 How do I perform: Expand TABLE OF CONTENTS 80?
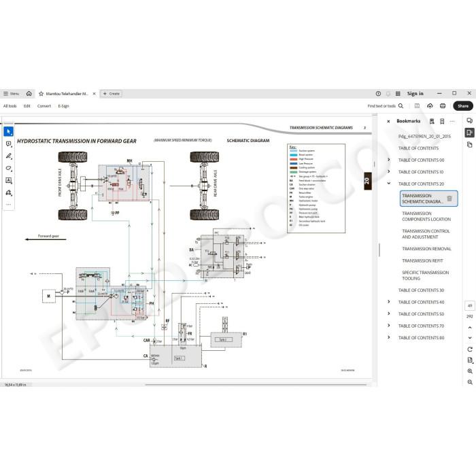[389, 337]
